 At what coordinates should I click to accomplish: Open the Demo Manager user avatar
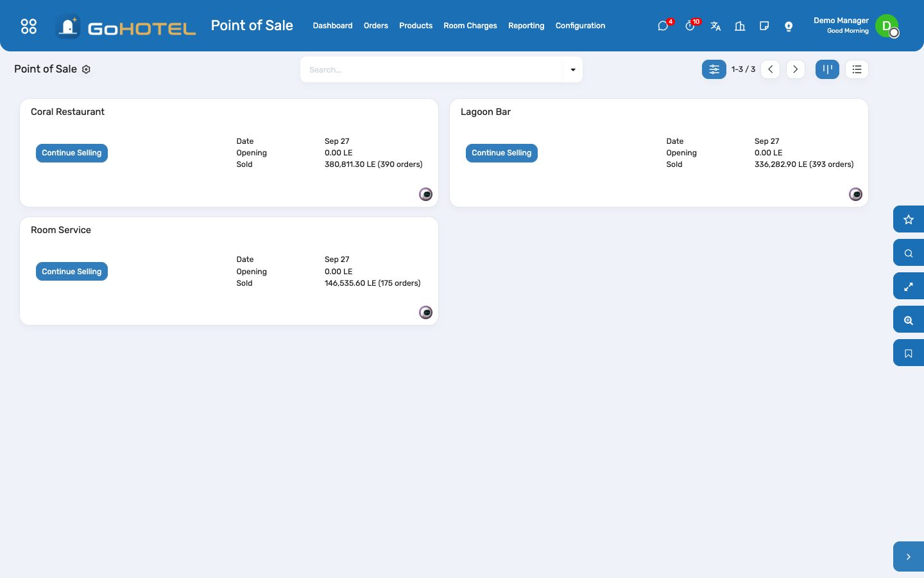pyautogui.click(x=887, y=26)
